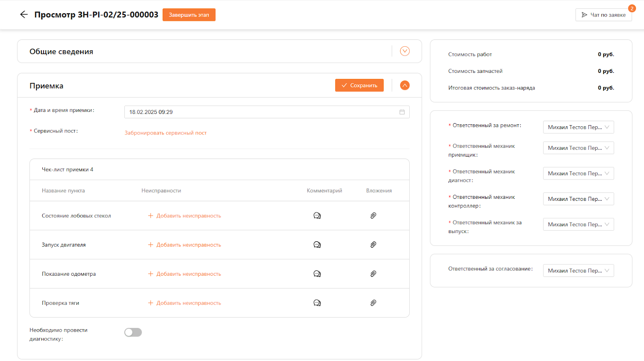644x361 pixels.
Task: Open calendar icon in date field
Action: [402, 112]
